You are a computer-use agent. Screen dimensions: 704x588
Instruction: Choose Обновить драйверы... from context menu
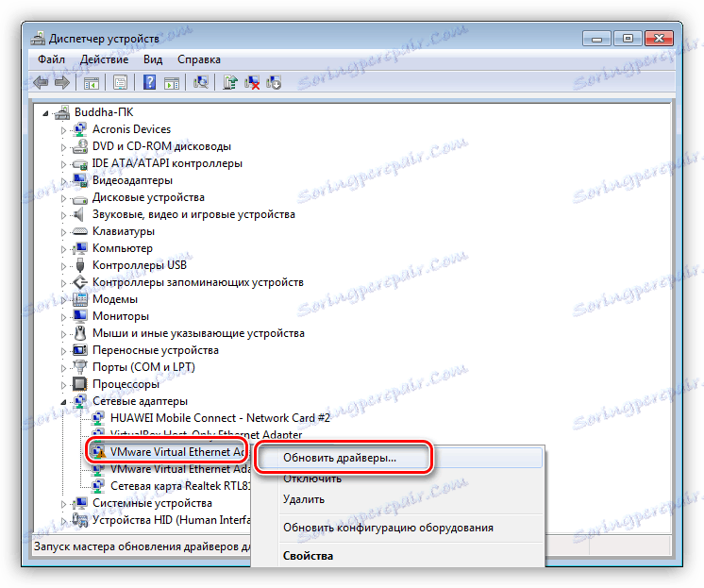pyautogui.click(x=398, y=458)
